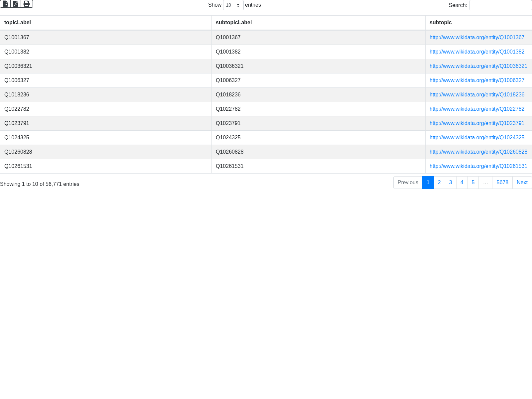The height and width of the screenshot is (399, 532).
Task: Open the Show entries count dropdown
Action: (233, 5)
